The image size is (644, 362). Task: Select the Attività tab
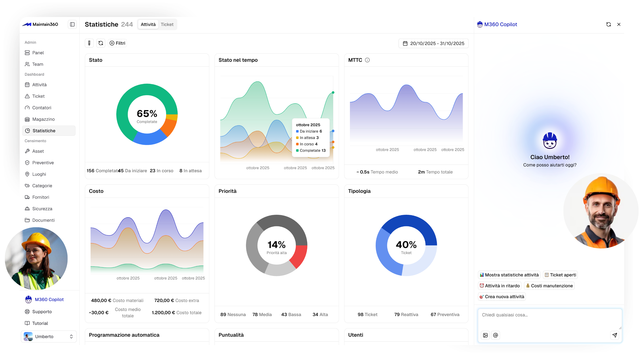pyautogui.click(x=148, y=24)
